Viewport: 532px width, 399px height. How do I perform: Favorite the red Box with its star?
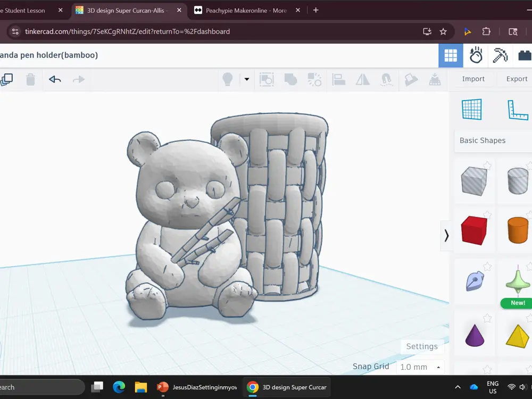coord(487,215)
